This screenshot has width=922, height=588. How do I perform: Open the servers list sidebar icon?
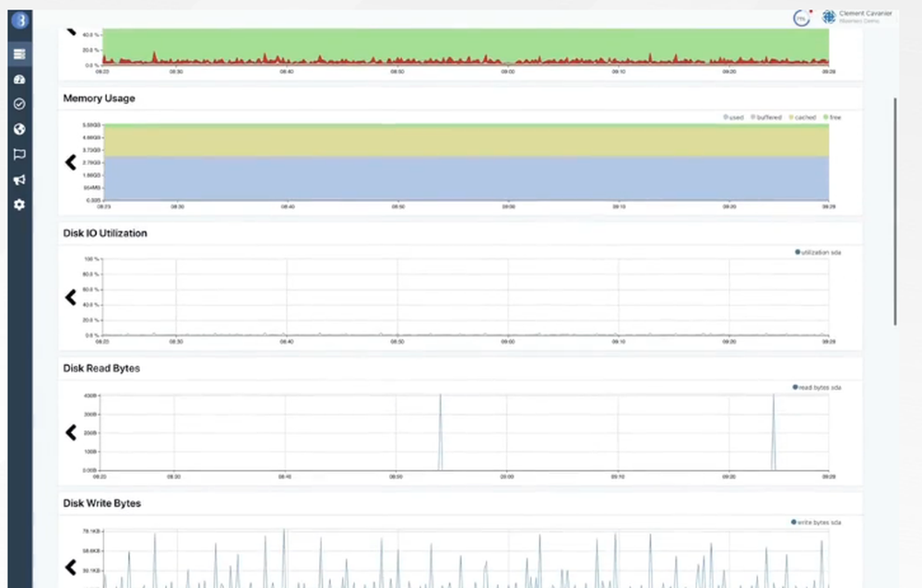(19, 54)
